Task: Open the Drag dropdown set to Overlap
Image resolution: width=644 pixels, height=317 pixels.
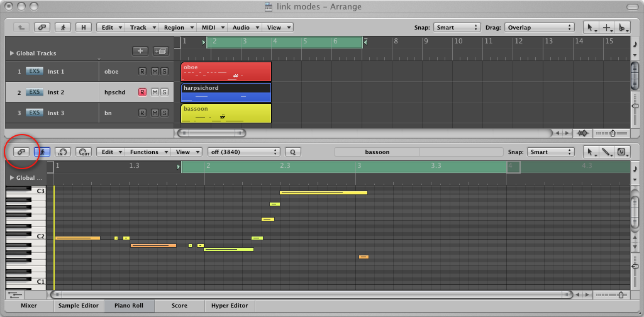Action: coord(539,28)
